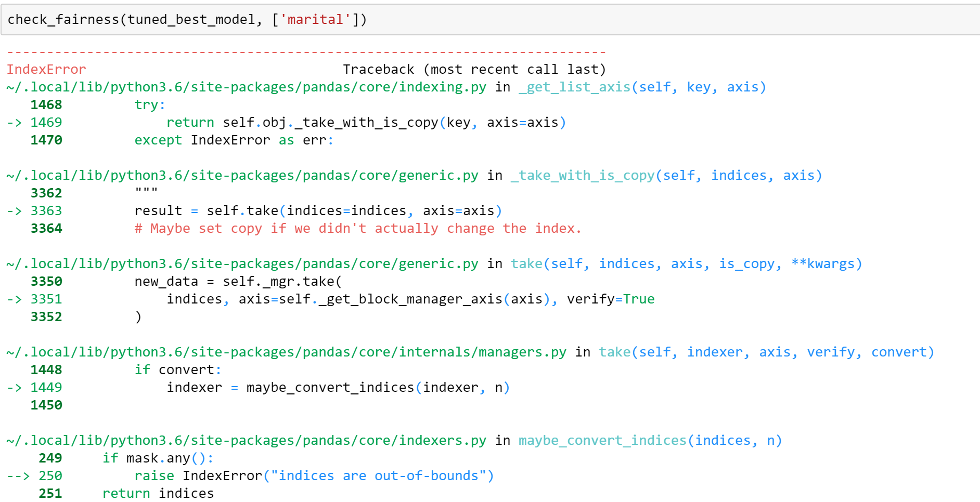980x502 pixels.
Task: Click the "indices are out-of-bounds" string
Action: coord(378,476)
